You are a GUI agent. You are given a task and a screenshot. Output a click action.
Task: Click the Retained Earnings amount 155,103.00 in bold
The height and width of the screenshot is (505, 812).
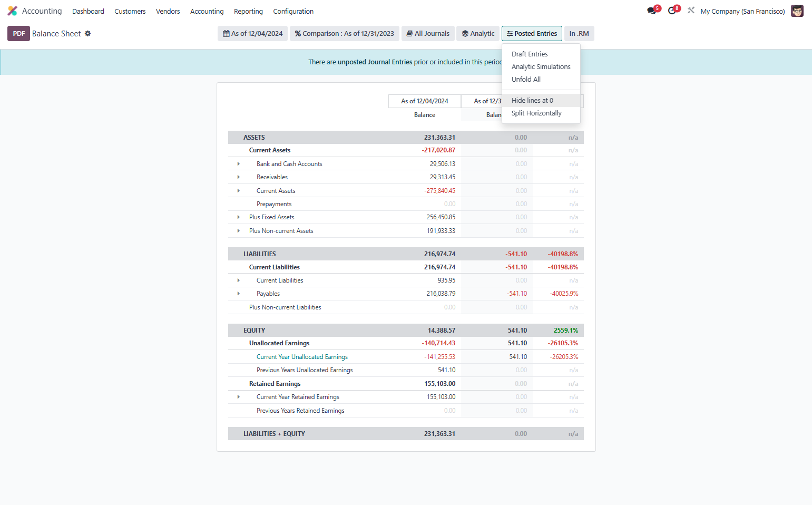[x=440, y=384]
